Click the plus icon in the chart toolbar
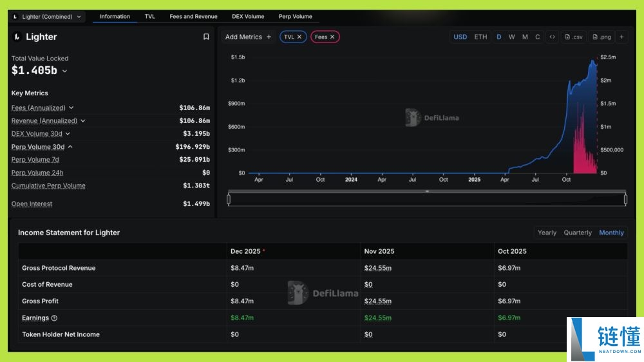Image resolution: width=644 pixels, height=362 pixels. [622, 37]
